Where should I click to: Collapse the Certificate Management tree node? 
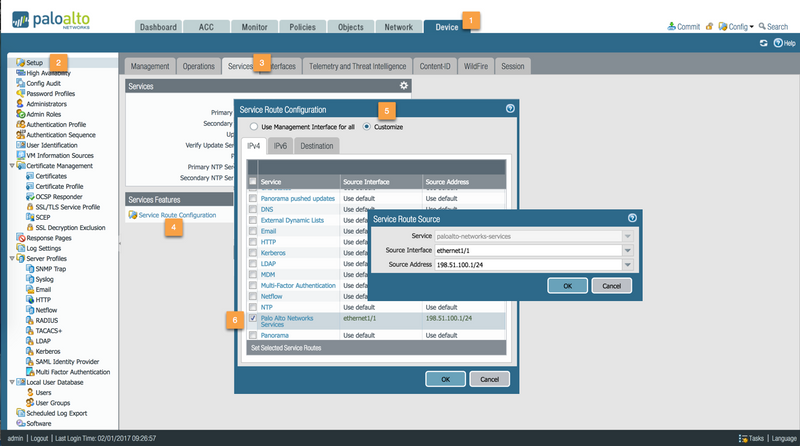(12, 165)
